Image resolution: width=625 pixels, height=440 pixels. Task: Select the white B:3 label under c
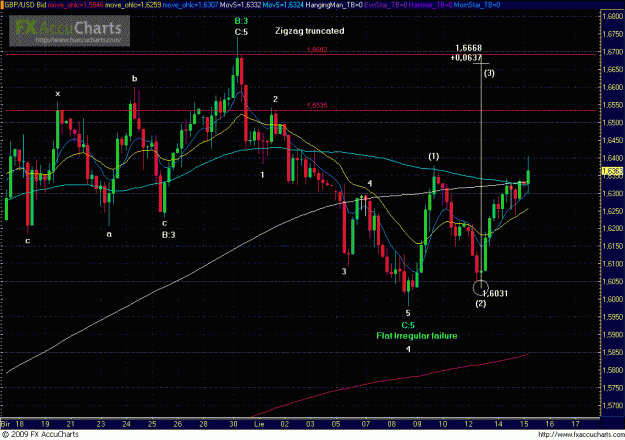pos(169,235)
